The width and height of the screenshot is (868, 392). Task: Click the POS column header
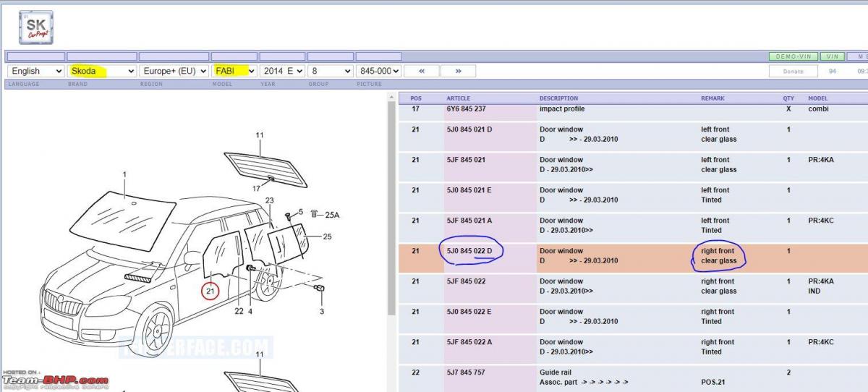click(x=416, y=98)
